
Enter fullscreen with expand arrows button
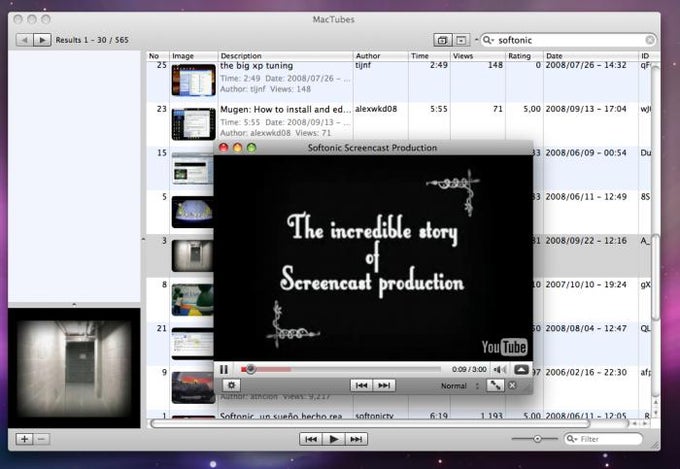click(495, 385)
